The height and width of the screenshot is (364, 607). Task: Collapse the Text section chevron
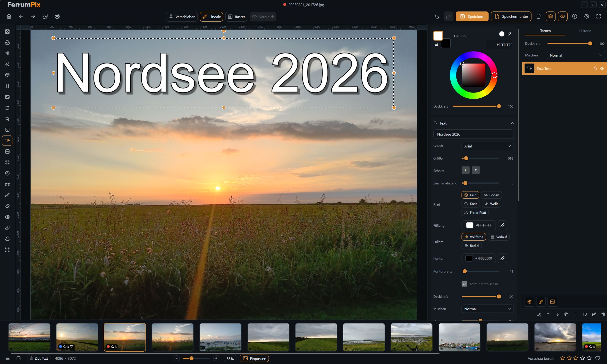[512, 123]
